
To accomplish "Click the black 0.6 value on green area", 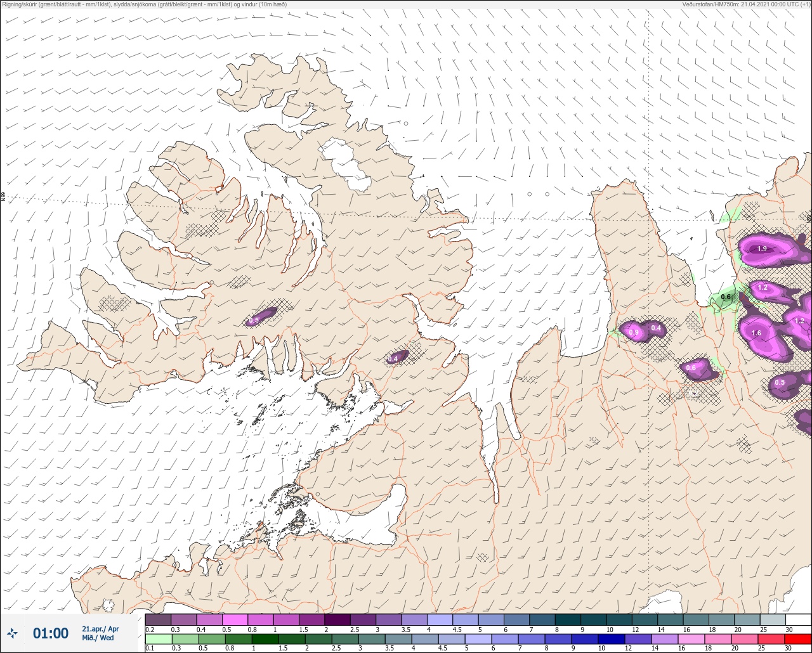I will coord(726,297).
